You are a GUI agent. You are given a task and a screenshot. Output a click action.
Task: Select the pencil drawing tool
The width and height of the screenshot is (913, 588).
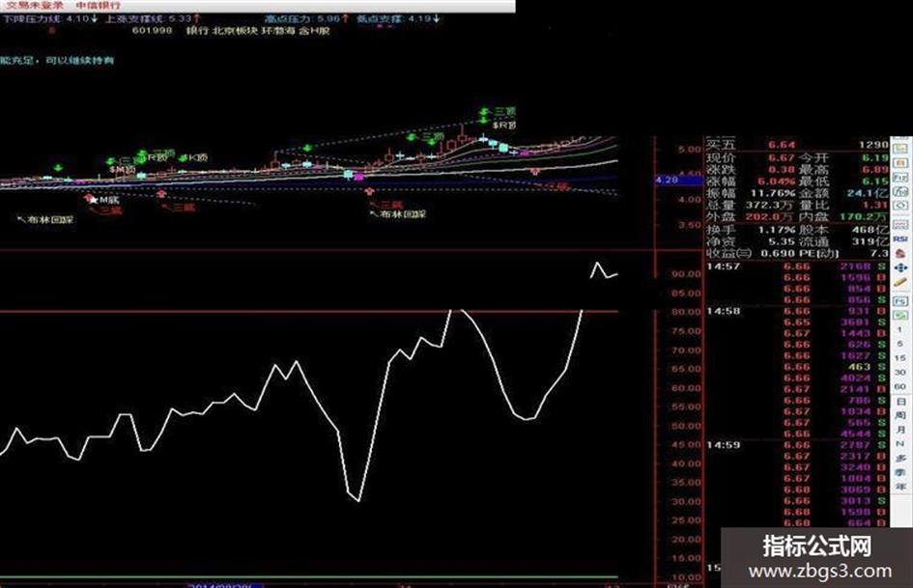coord(900,282)
